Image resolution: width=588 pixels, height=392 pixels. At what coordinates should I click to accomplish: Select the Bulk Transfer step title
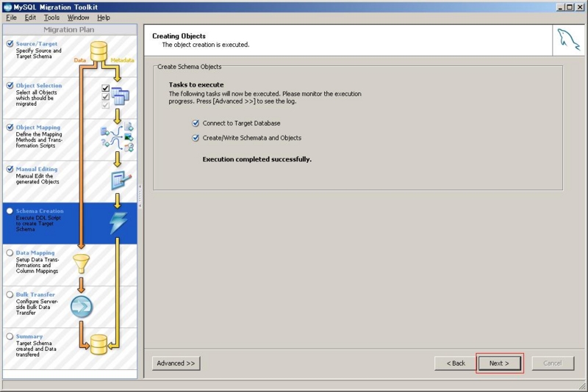(x=35, y=294)
